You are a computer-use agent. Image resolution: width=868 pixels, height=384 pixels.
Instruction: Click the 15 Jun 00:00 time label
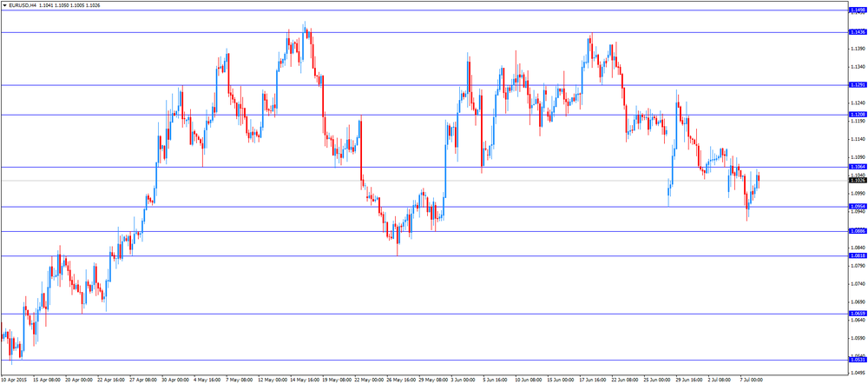[x=560, y=381]
